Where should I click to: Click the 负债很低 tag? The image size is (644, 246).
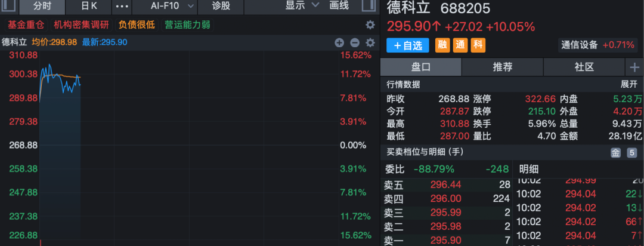(x=137, y=24)
